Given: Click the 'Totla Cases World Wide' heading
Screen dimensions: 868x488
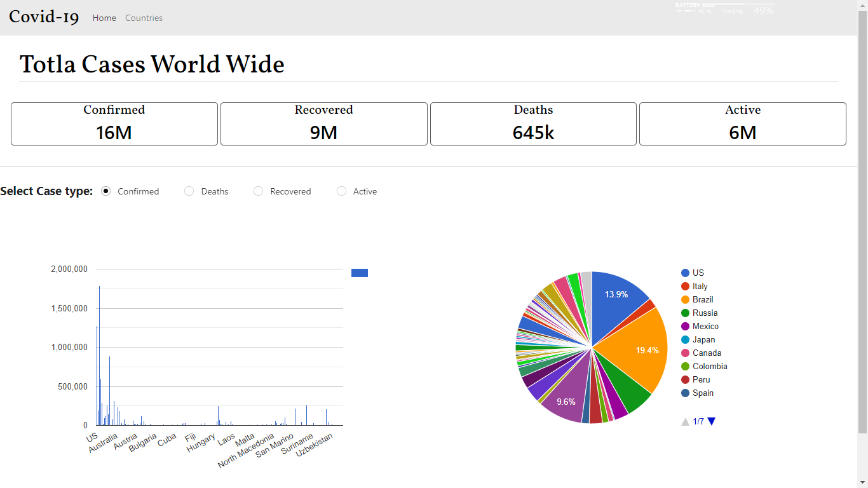Looking at the screenshot, I should [152, 64].
